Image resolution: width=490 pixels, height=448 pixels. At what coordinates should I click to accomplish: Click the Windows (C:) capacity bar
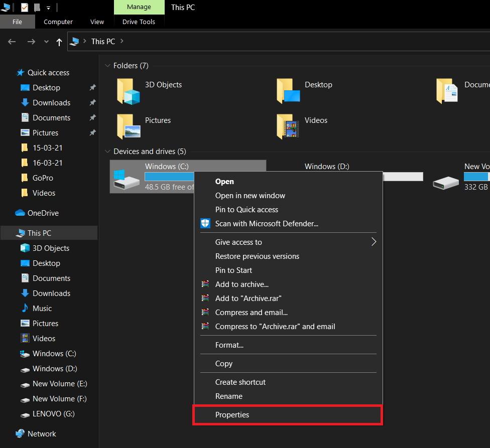[169, 177]
